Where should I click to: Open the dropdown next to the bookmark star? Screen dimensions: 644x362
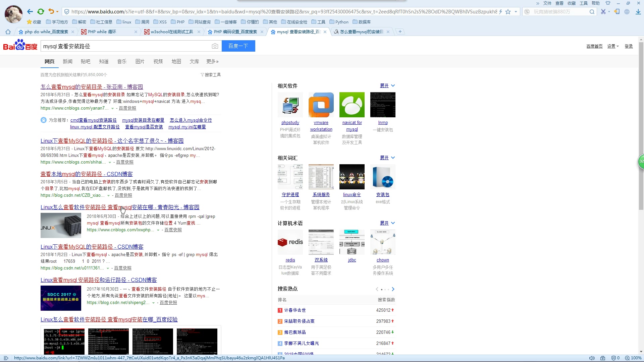click(516, 12)
